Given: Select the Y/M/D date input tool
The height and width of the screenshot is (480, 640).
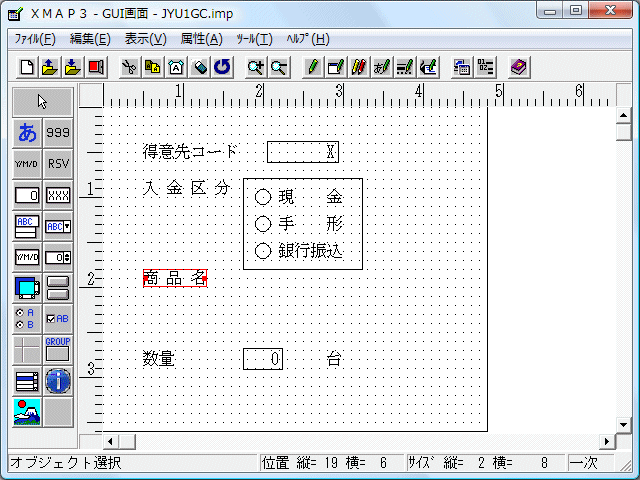Looking at the screenshot, I should point(27,257).
